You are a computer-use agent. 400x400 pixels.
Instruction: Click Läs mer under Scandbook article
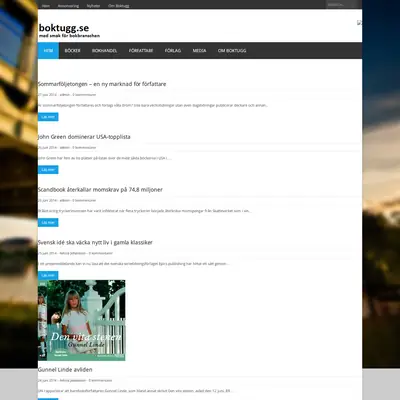pos(48,222)
